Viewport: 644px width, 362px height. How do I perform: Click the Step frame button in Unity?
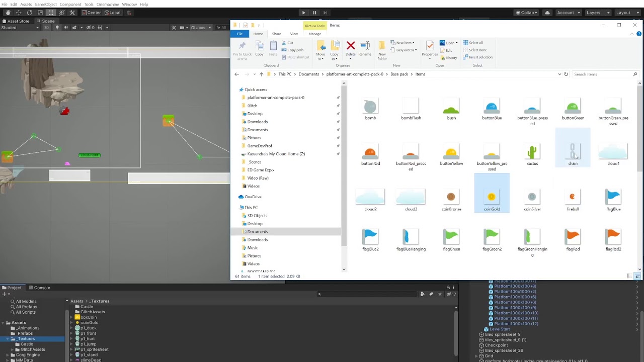(326, 13)
